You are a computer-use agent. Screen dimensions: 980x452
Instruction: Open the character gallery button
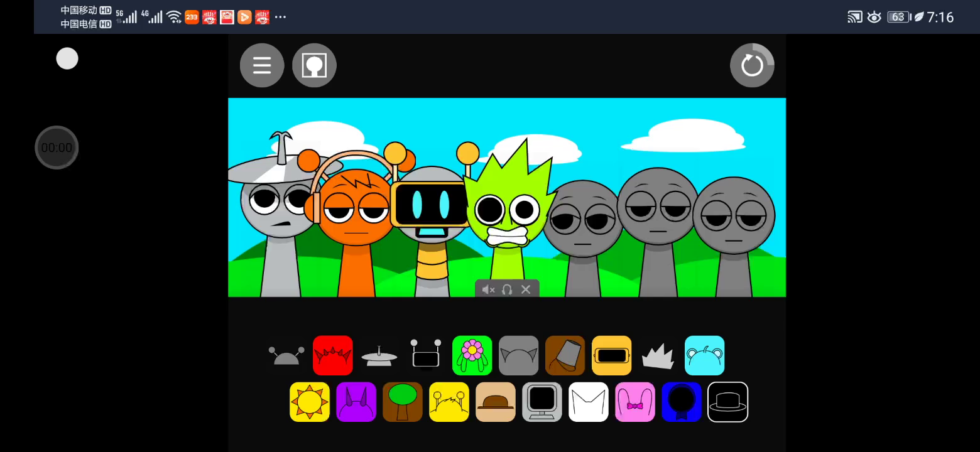(x=314, y=65)
